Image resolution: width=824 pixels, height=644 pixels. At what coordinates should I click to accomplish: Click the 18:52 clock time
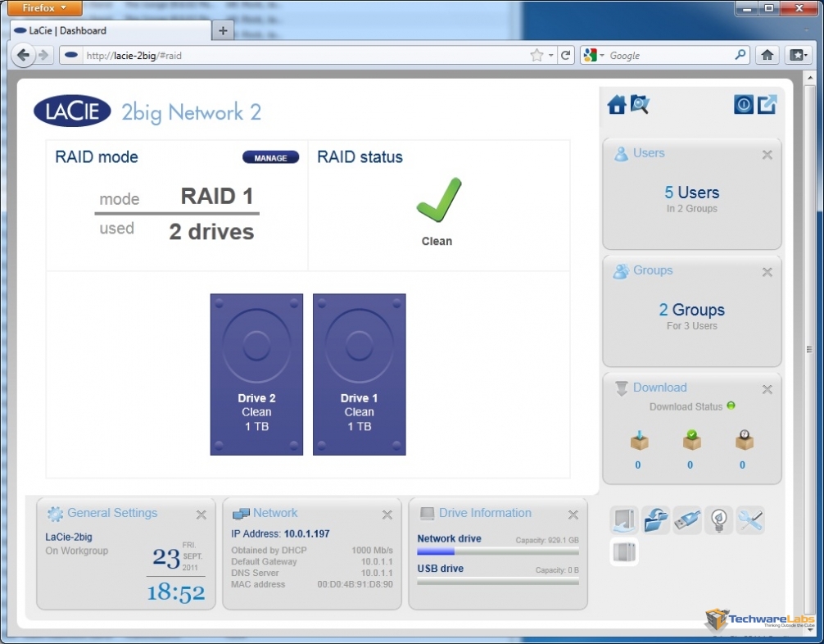175,592
